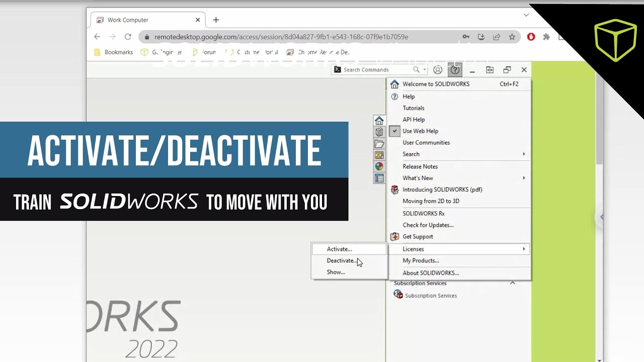Open the GoEngineer bookmark
This screenshot has height=362, width=644.
click(x=162, y=52)
